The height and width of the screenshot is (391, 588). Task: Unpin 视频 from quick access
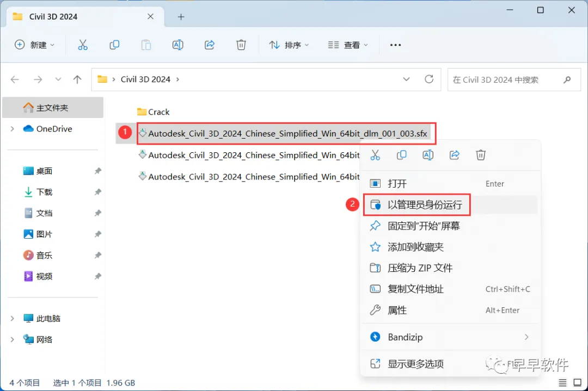click(98, 276)
